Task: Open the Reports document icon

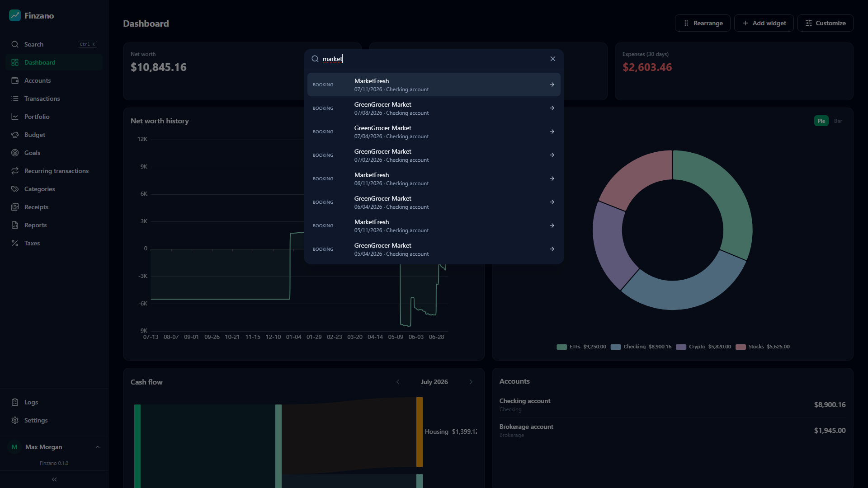Action: click(x=15, y=225)
